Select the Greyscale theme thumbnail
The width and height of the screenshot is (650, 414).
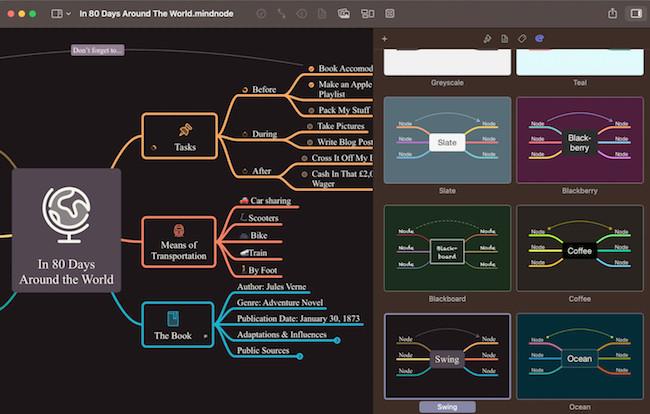click(447, 62)
